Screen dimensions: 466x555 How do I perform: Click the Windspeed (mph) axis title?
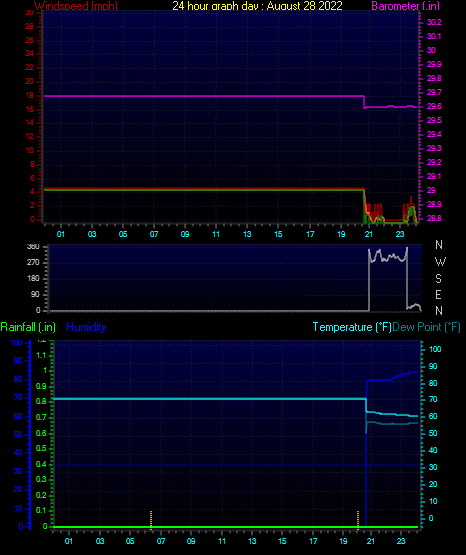(x=76, y=5)
